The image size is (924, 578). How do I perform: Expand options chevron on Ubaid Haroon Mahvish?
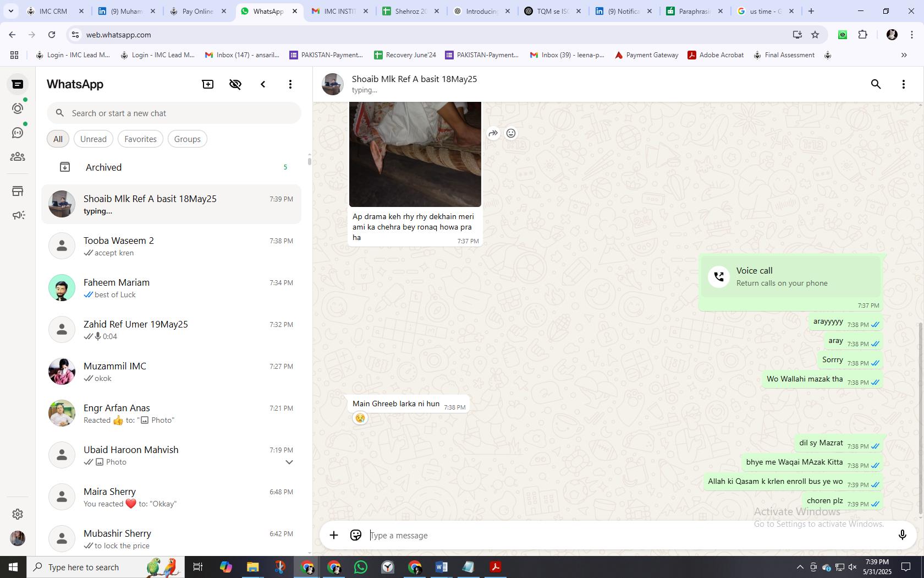tap(289, 462)
